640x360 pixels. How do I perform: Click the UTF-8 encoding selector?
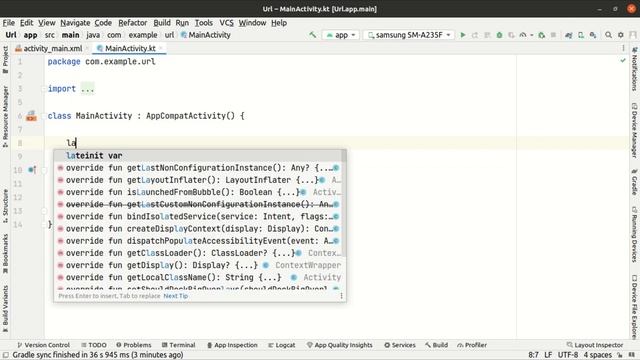[568, 355]
